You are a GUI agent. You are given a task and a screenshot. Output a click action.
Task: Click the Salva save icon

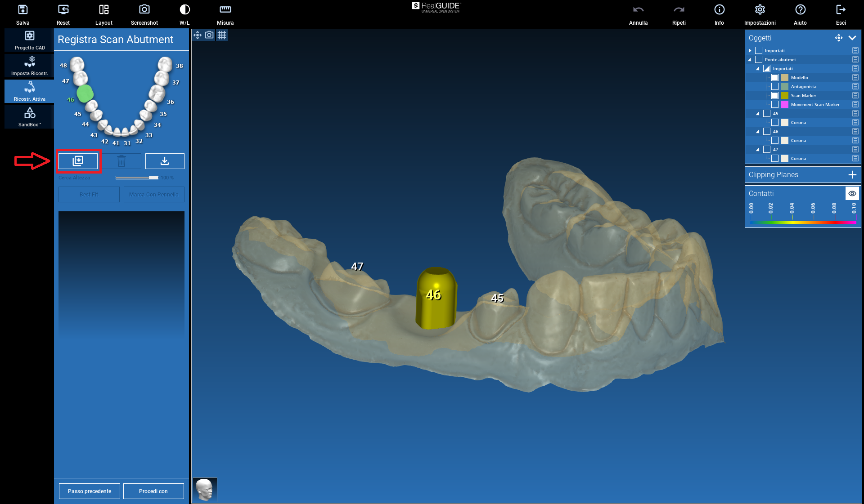22,10
